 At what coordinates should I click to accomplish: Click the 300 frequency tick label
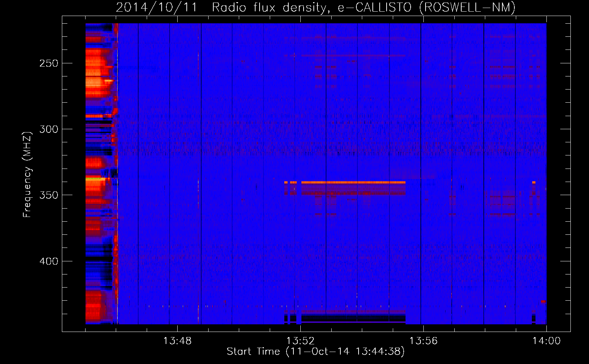coord(49,129)
